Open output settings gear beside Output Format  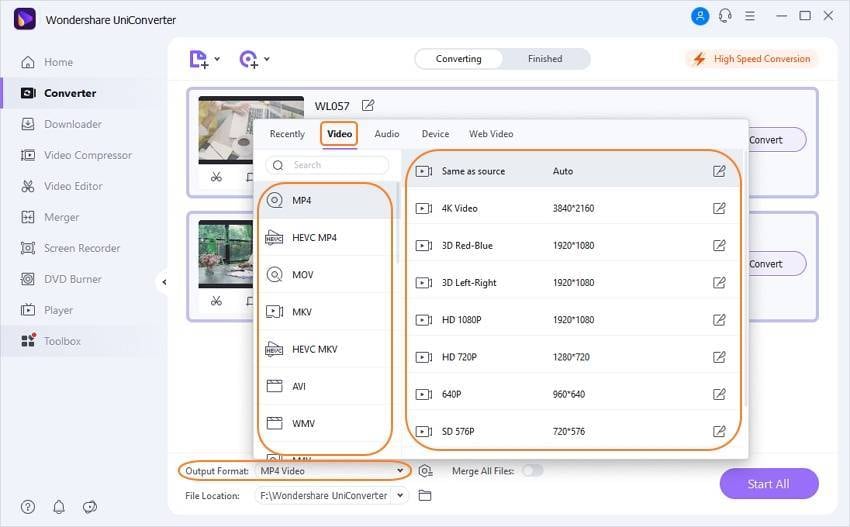(426, 471)
